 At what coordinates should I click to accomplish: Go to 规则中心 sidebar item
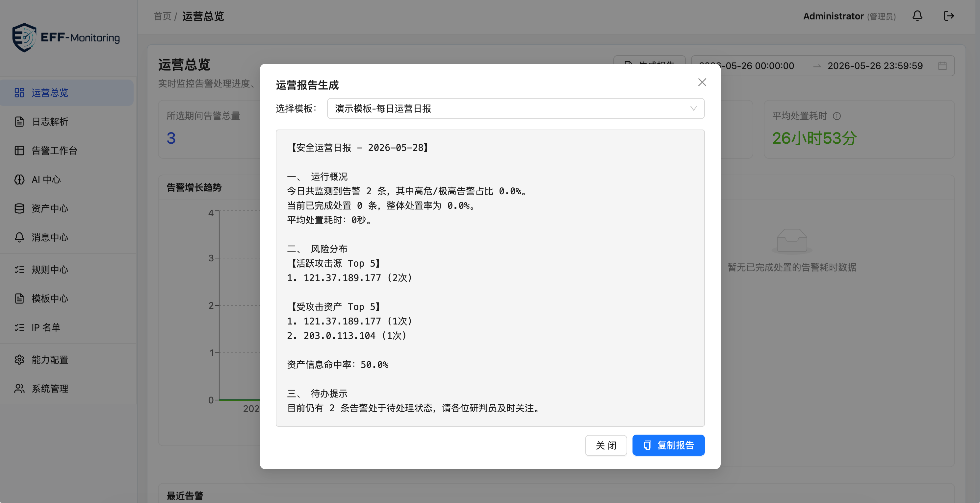click(x=66, y=270)
